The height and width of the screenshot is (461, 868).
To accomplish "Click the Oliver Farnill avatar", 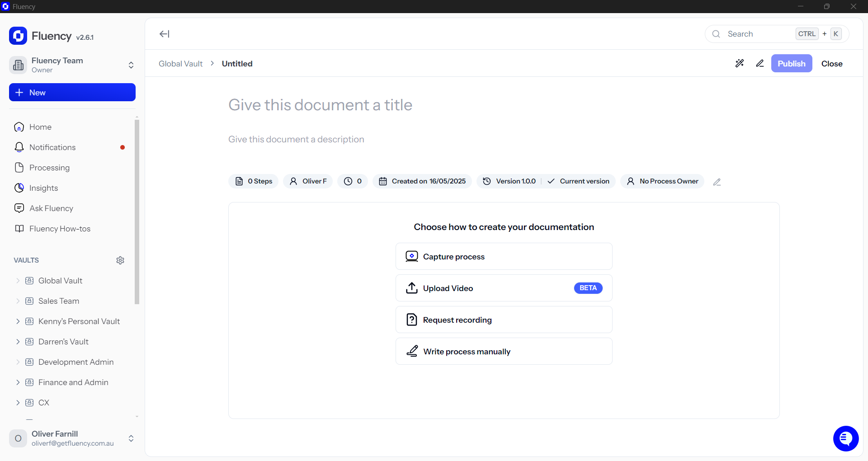I will [18, 438].
